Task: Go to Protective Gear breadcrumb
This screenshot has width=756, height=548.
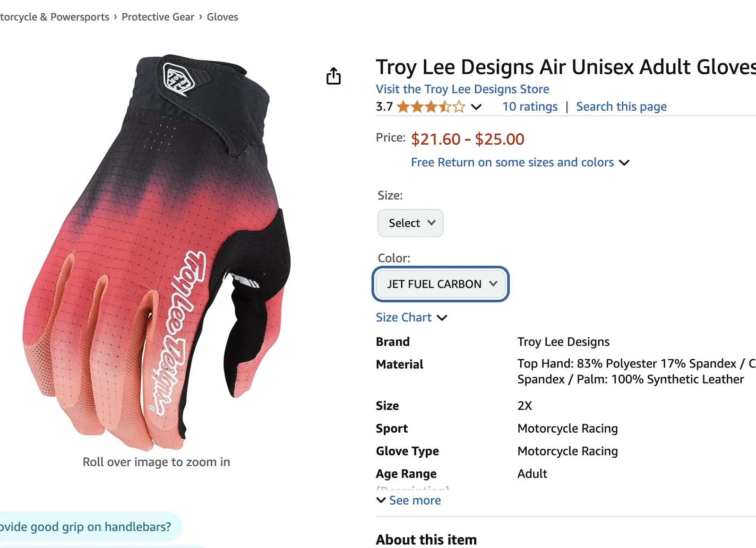Action: (158, 17)
